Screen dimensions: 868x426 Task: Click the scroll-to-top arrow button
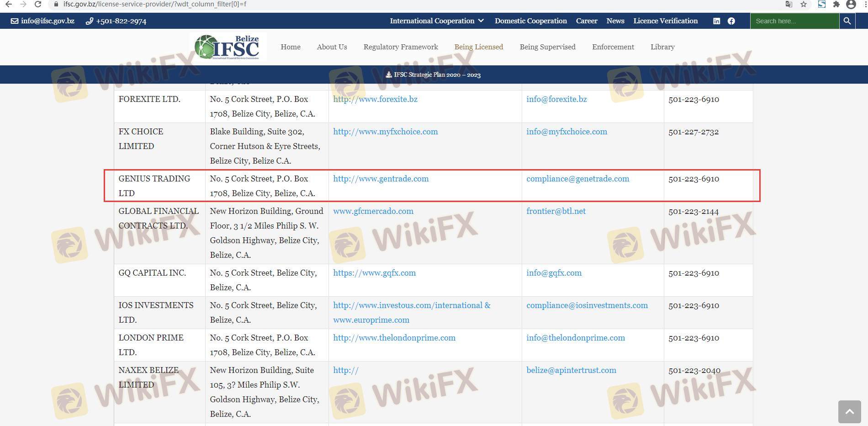coord(849,412)
